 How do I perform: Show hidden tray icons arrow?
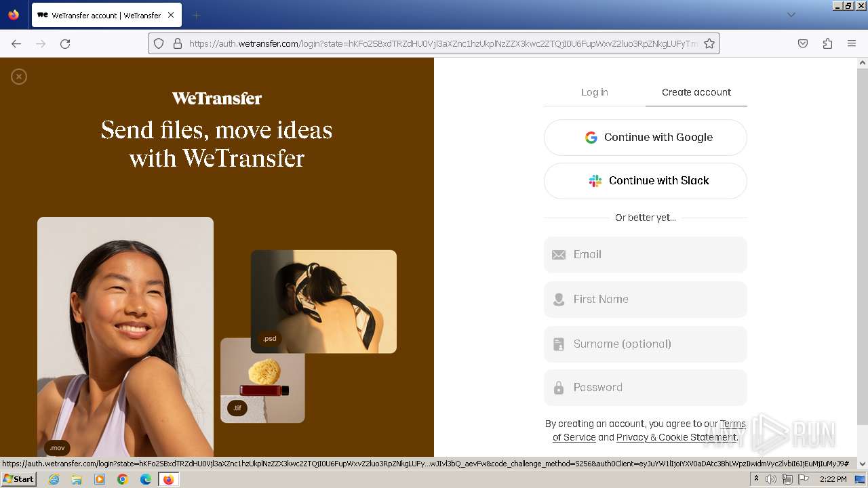756,479
